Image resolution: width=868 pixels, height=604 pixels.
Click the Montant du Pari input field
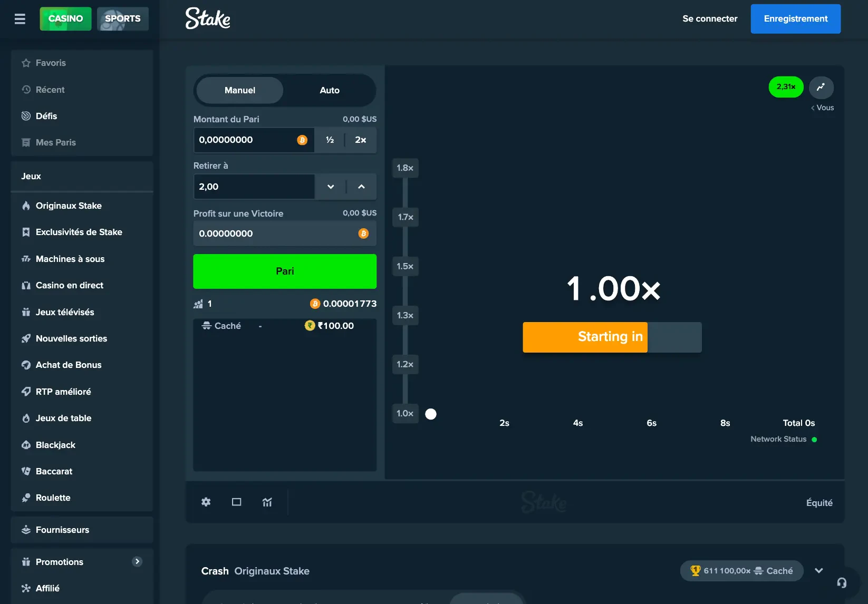click(x=254, y=140)
